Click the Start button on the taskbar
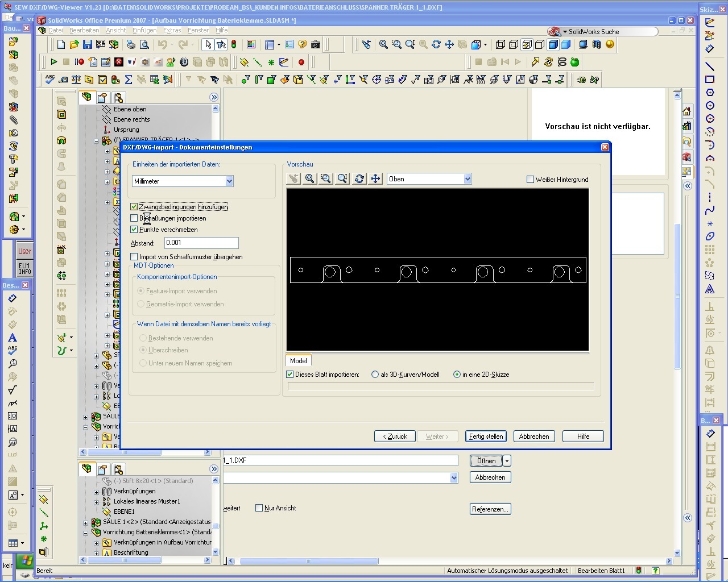 coord(25,561)
